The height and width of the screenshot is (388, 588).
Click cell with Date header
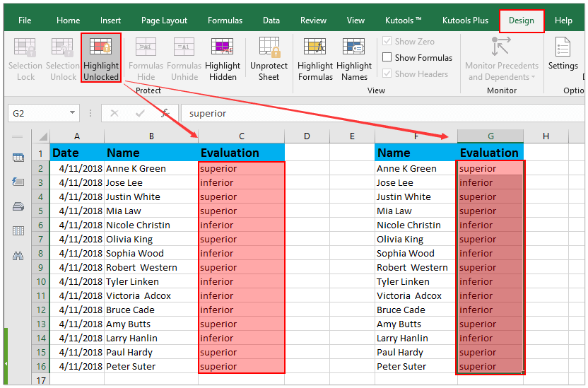click(x=77, y=153)
